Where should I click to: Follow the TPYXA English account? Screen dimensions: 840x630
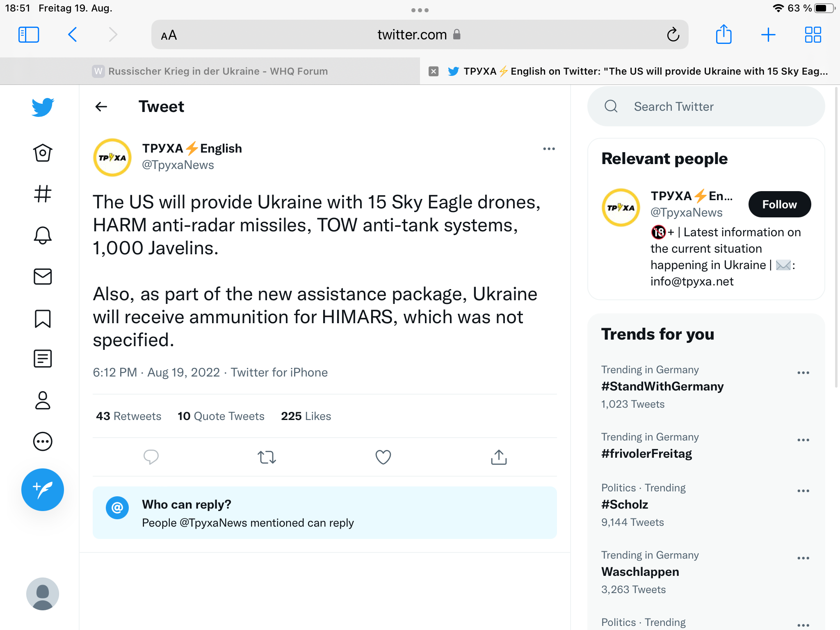(x=779, y=204)
